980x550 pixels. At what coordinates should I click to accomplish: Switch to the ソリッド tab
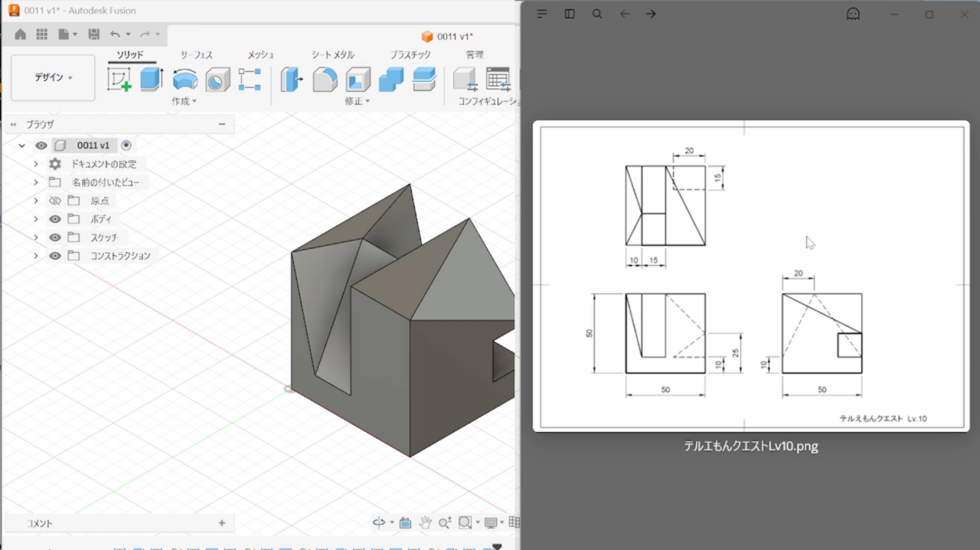pyautogui.click(x=130, y=55)
